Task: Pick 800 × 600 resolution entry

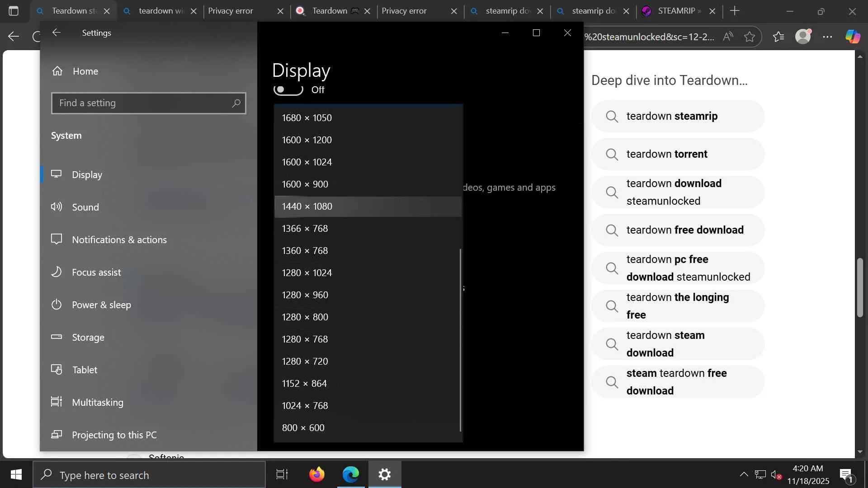Action: click(303, 428)
